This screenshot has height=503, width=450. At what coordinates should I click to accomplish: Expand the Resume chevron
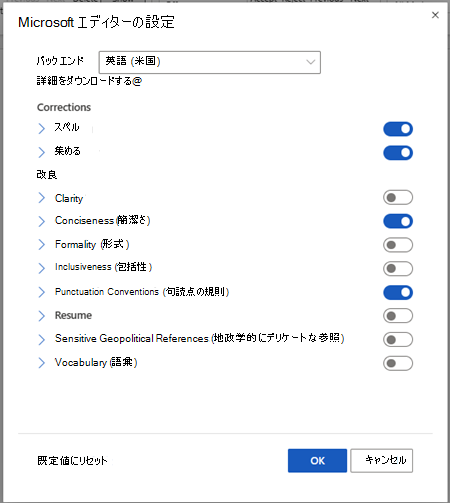pos(41,316)
